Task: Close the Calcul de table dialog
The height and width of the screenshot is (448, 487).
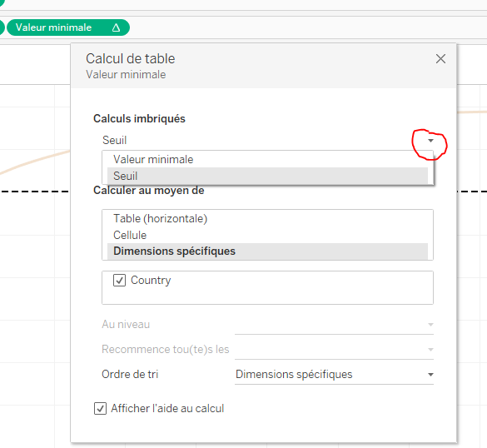Action: point(440,59)
